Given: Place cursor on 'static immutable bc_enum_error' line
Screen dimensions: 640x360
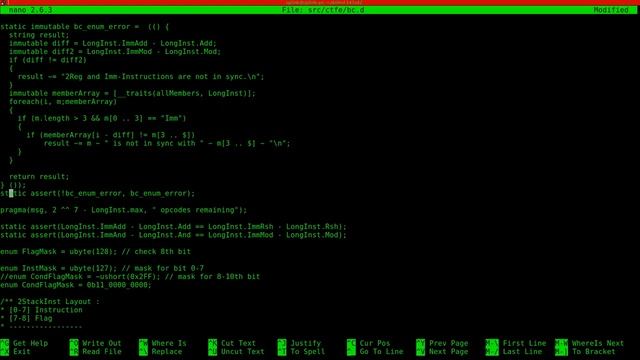Looking at the screenshot, I should tap(84, 27).
